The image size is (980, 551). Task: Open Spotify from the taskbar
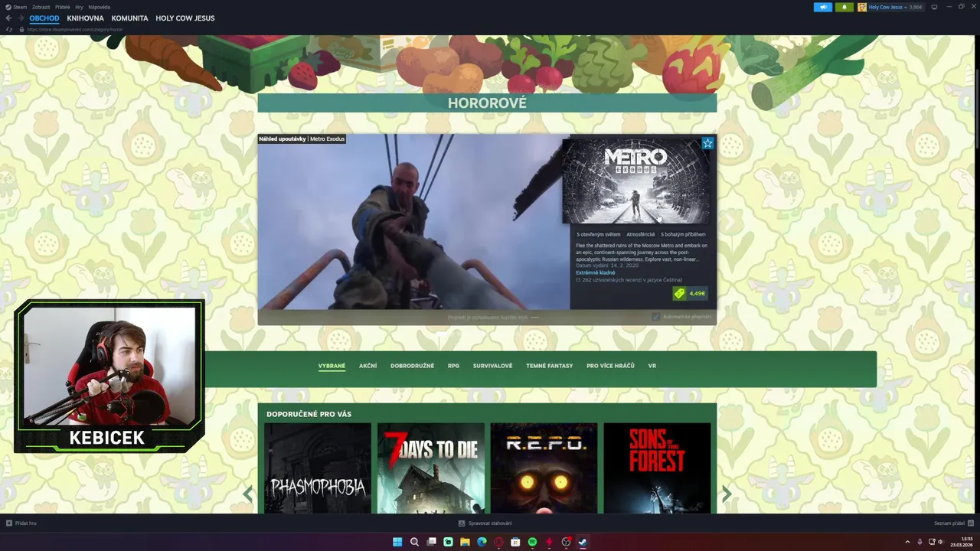pos(532,542)
